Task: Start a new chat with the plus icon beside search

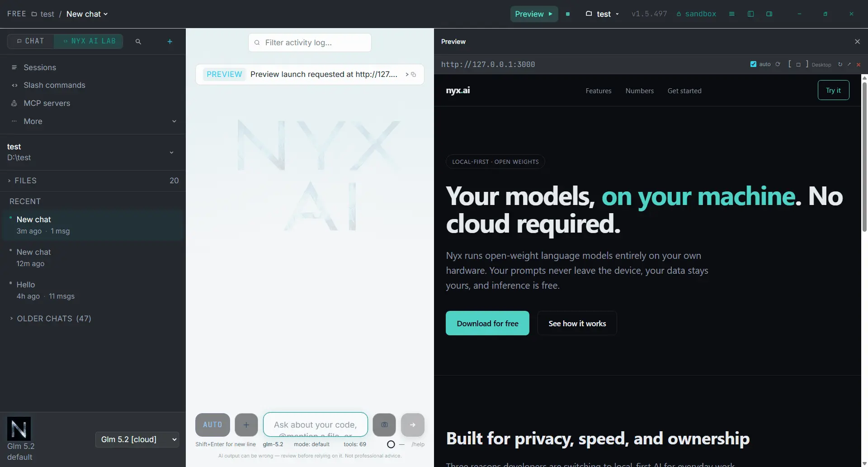Action: [170, 42]
